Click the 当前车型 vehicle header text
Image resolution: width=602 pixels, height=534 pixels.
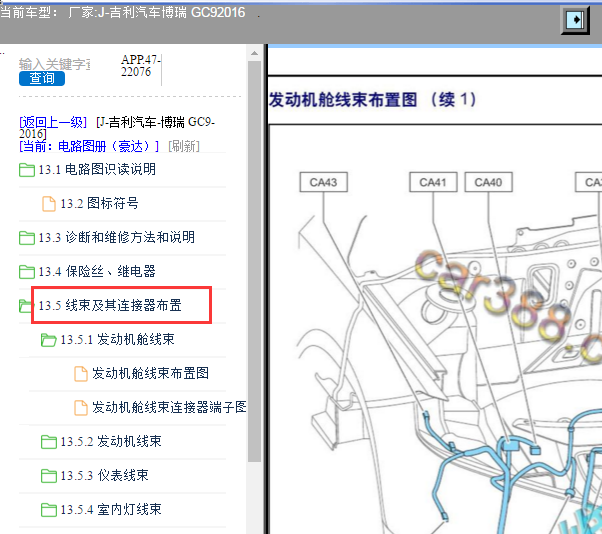coord(122,13)
